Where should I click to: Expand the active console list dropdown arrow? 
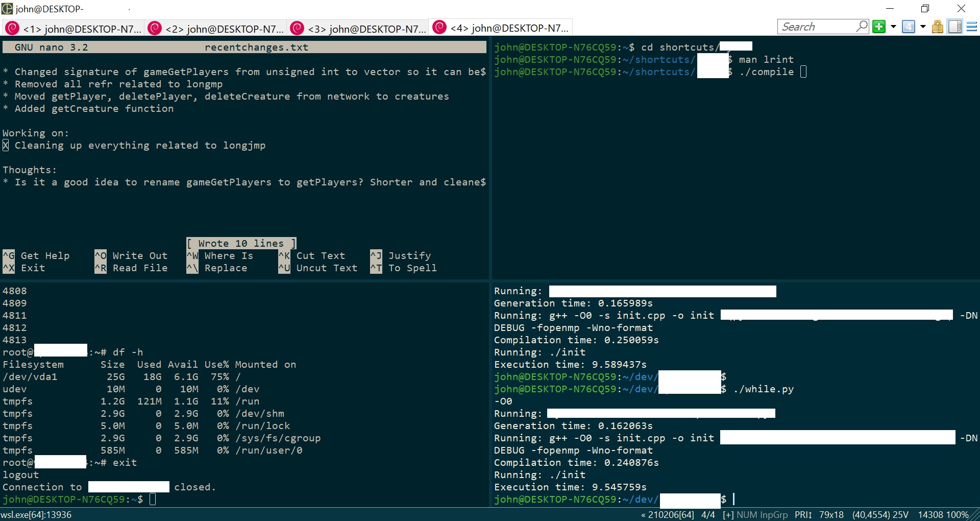click(923, 27)
